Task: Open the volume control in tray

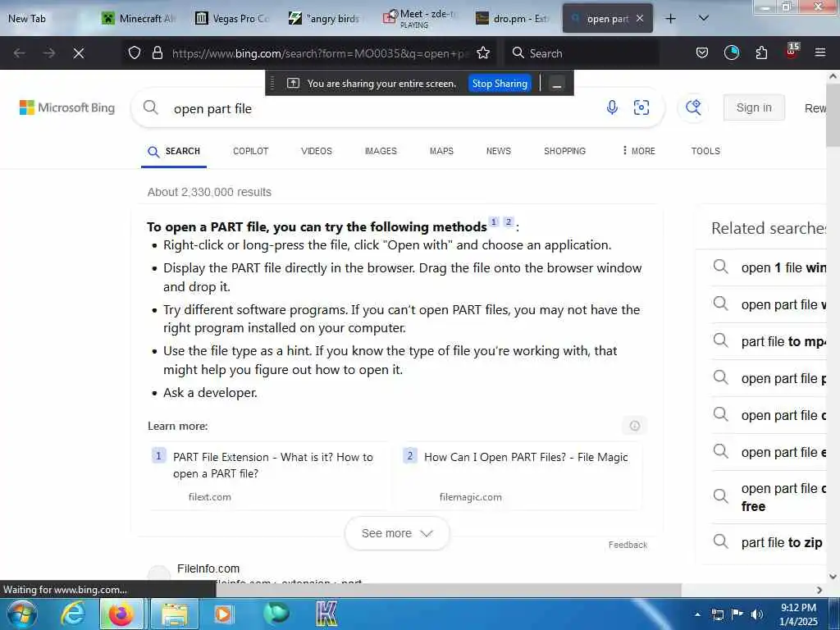Action: coord(757,614)
